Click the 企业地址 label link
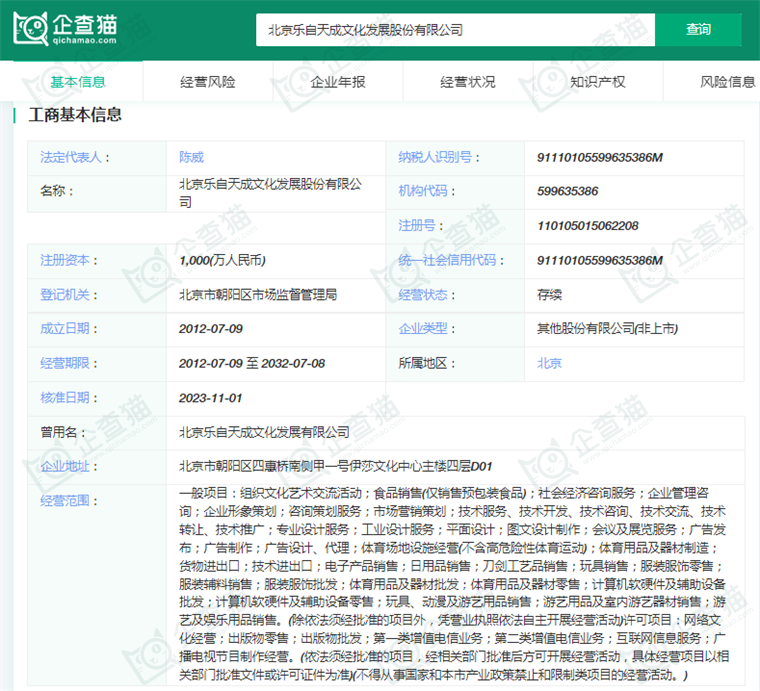The width and height of the screenshot is (760, 691). click(x=65, y=467)
